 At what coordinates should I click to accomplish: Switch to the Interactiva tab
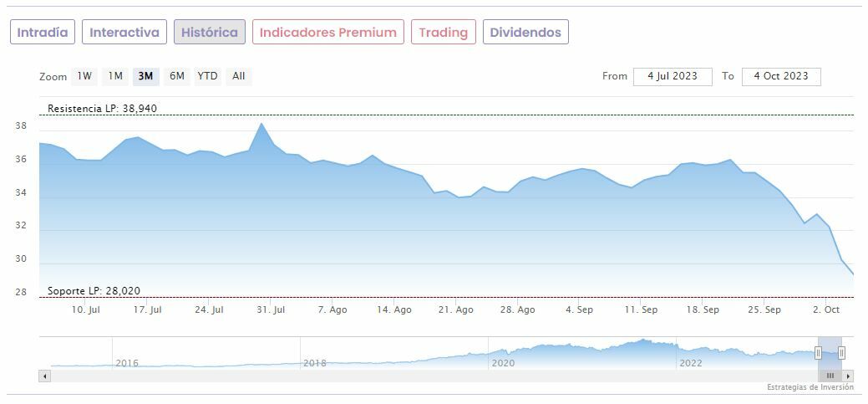tap(124, 33)
